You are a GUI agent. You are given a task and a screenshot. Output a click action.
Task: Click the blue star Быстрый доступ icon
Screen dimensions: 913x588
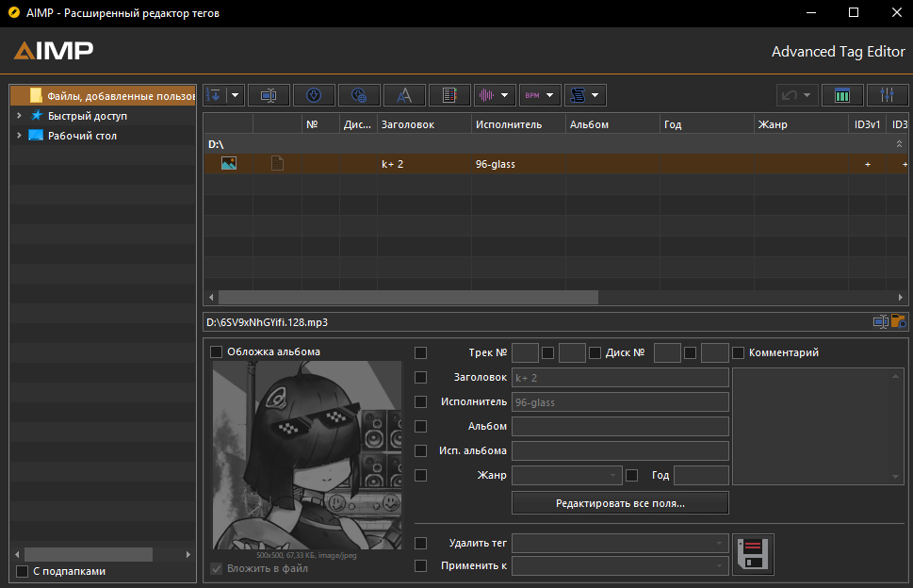click(x=36, y=115)
